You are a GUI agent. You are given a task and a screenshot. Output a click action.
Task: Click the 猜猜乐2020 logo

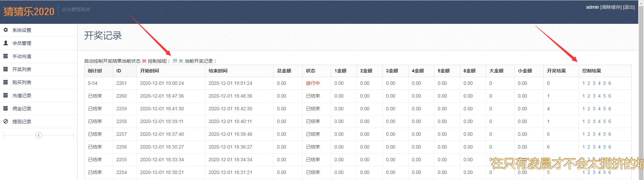point(29,11)
